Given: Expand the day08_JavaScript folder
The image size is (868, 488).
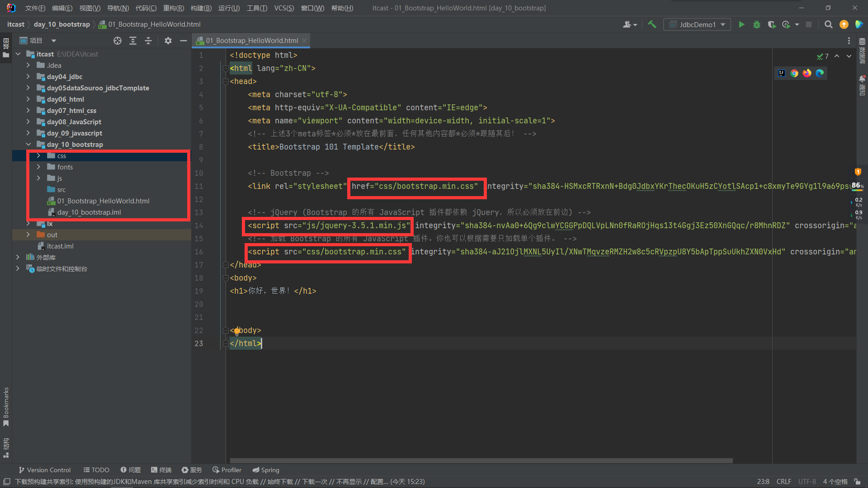Looking at the screenshot, I should click(28, 122).
